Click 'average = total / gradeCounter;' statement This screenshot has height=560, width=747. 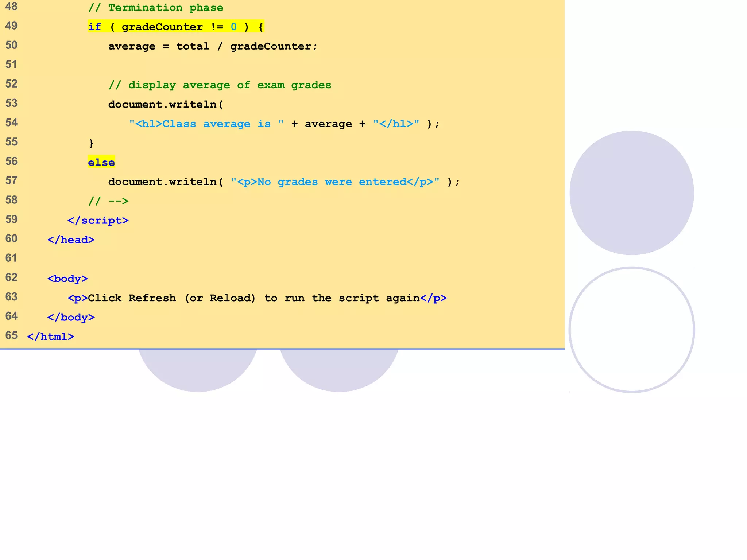(x=213, y=46)
